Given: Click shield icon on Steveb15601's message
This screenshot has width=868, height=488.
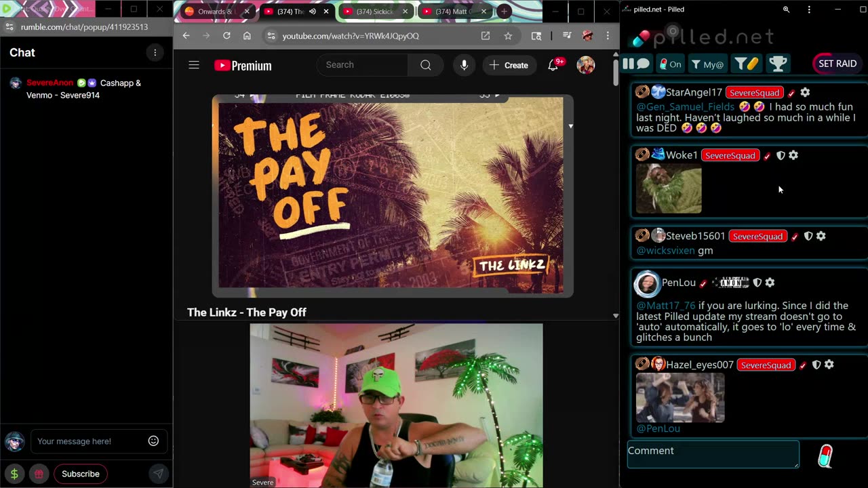Looking at the screenshot, I should coord(808,236).
